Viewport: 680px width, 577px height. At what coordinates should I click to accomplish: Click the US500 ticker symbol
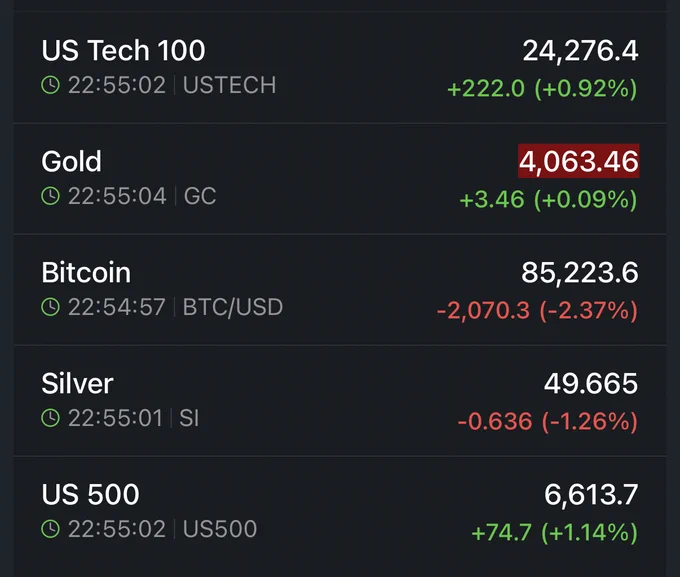click(220, 529)
